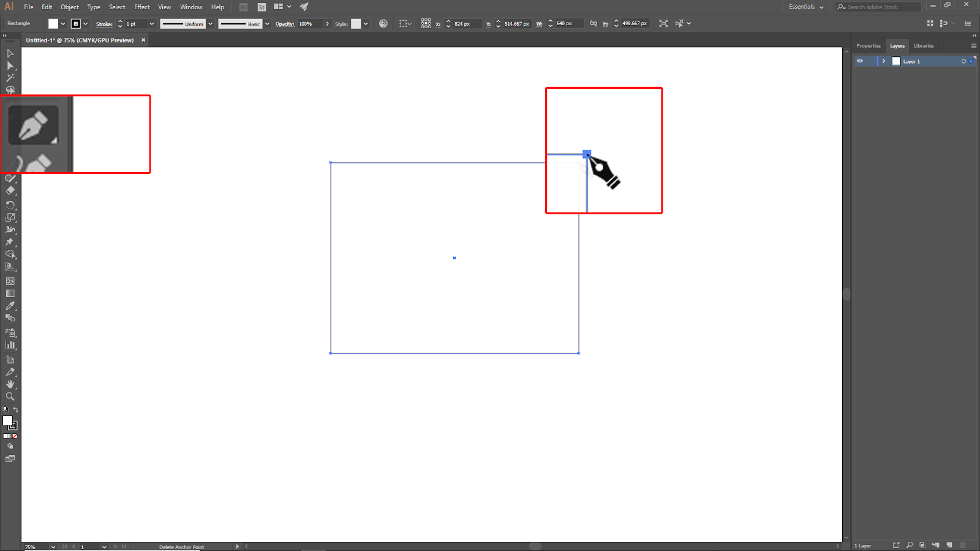Open Uniform variable width profile dropdown

[x=210, y=24]
